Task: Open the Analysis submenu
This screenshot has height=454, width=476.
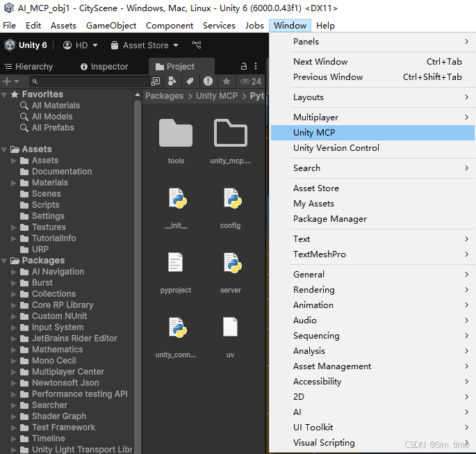Action: (372, 351)
